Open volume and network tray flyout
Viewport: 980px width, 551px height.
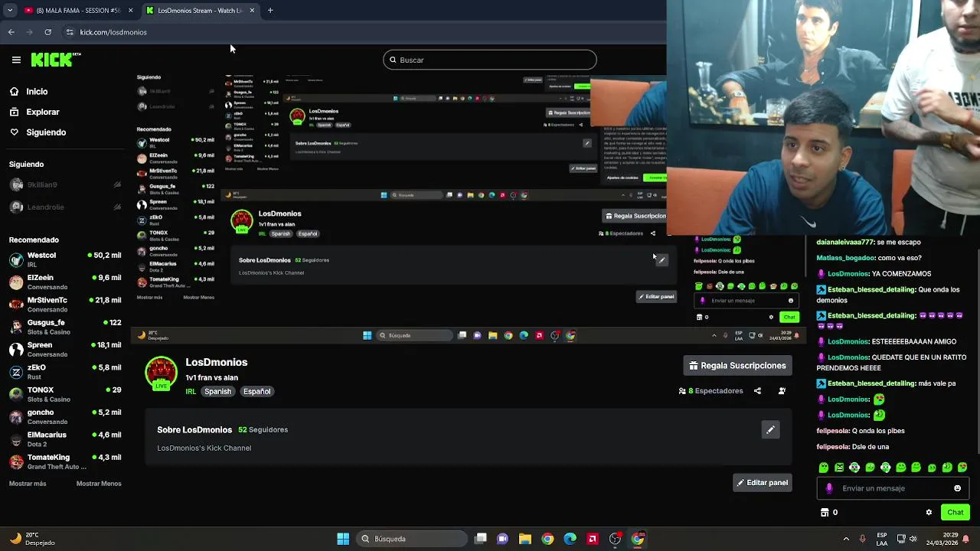[907, 539]
